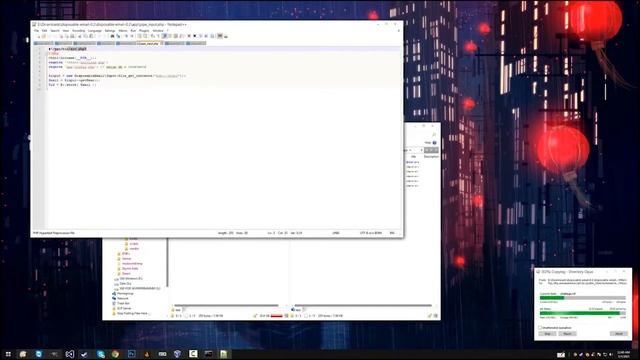Open the Edit menu in Notepad++
This screenshot has height=360, width=640.
pos(44,31)
